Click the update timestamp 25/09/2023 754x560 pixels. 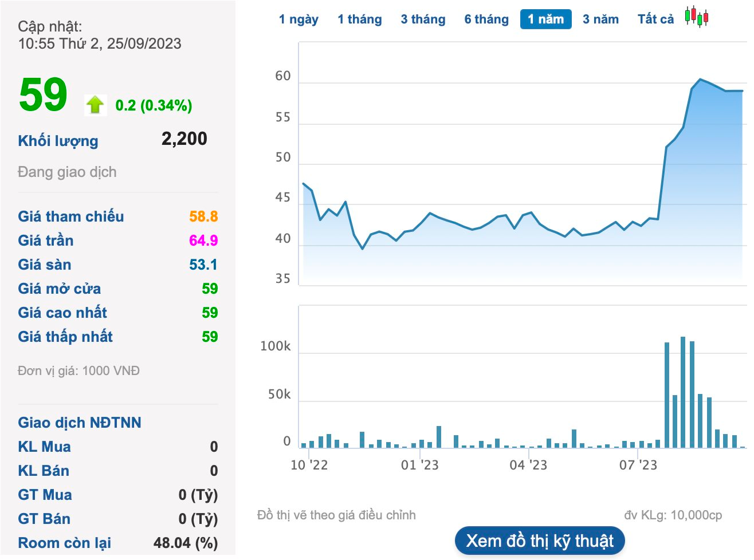click(x=144, y=44)
